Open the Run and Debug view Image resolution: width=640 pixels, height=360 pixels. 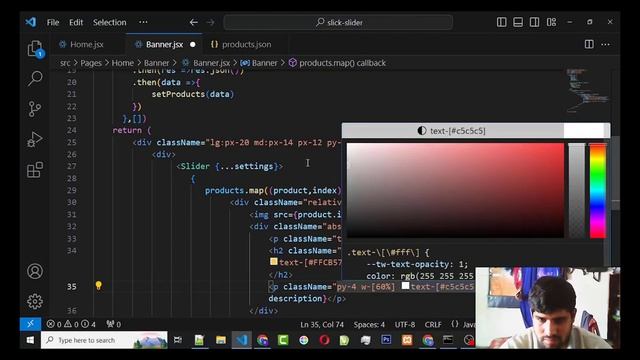[x=35, y=139]
